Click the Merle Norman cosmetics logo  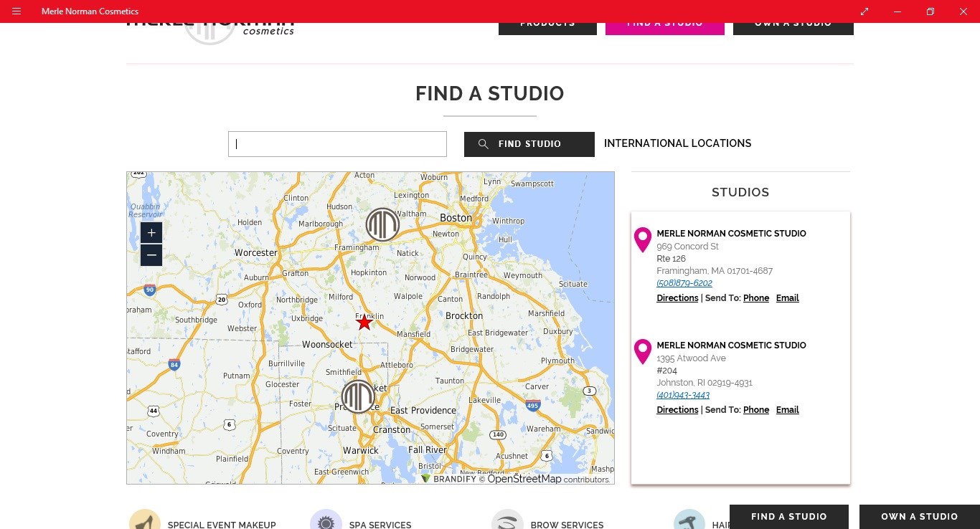tap(210, 32)
